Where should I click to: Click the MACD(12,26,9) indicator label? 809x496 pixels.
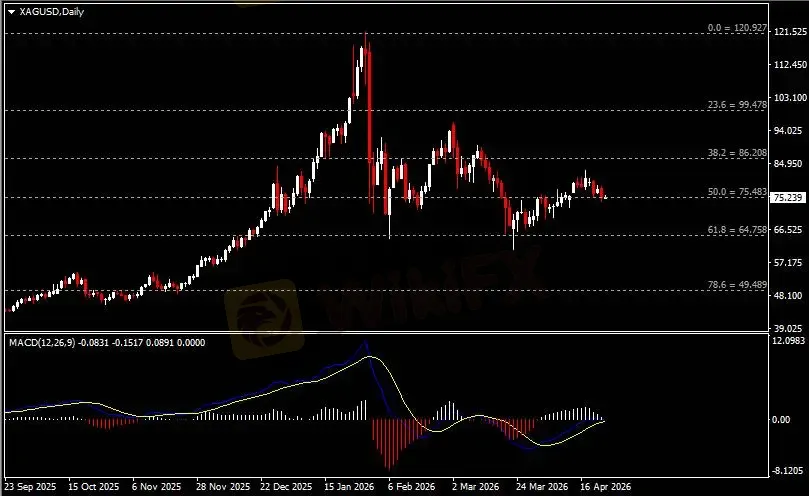point(42,343)
